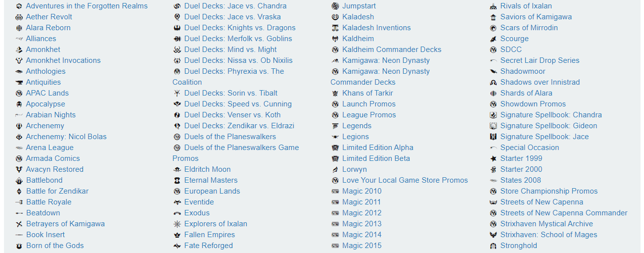Select Love Your Local Game Store Promos

(x=405, y=180)
